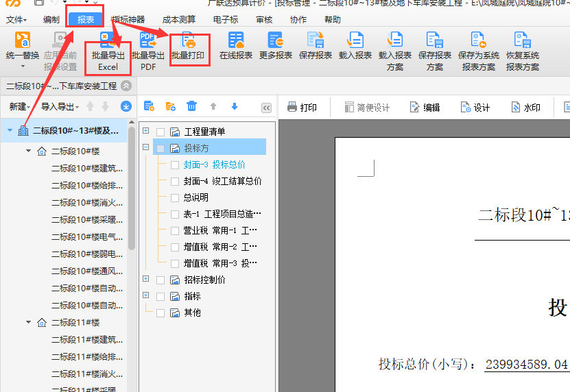The image size is (570, 392).
Task: Collapse the 二标段10#楼 tree node
Action: 28,151
